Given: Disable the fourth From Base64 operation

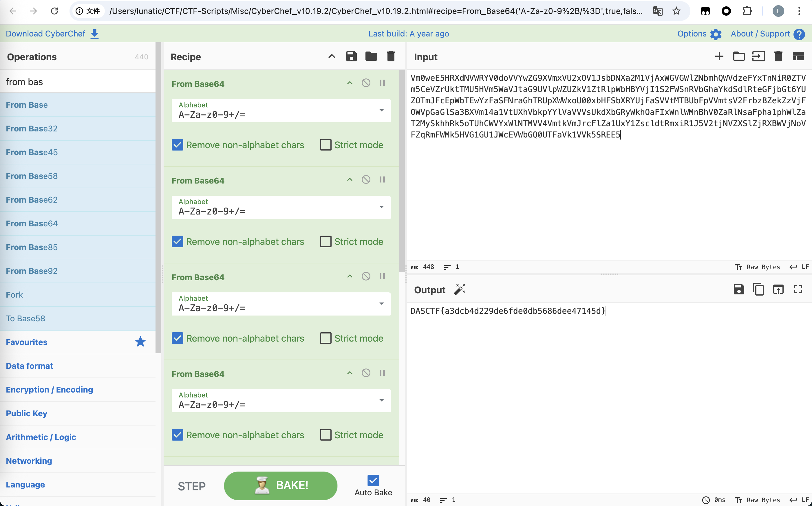Looking at the screenshot, I should (366, 373).
